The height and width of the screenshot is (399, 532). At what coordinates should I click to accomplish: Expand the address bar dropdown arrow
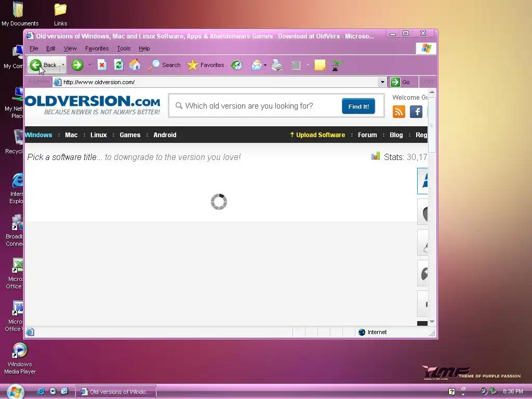click(382, 82)
